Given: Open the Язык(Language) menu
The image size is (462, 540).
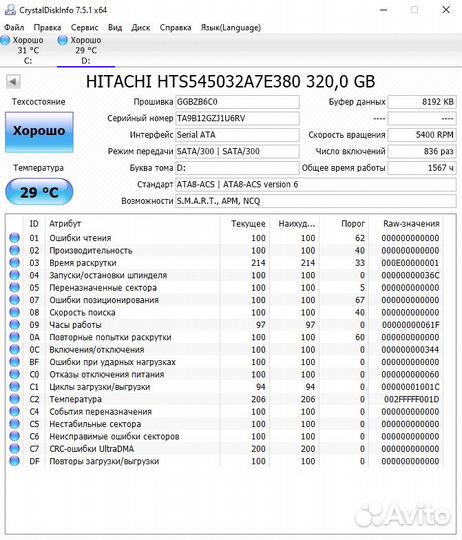Looking at the screenshot, I should click(x=231, y=28).
